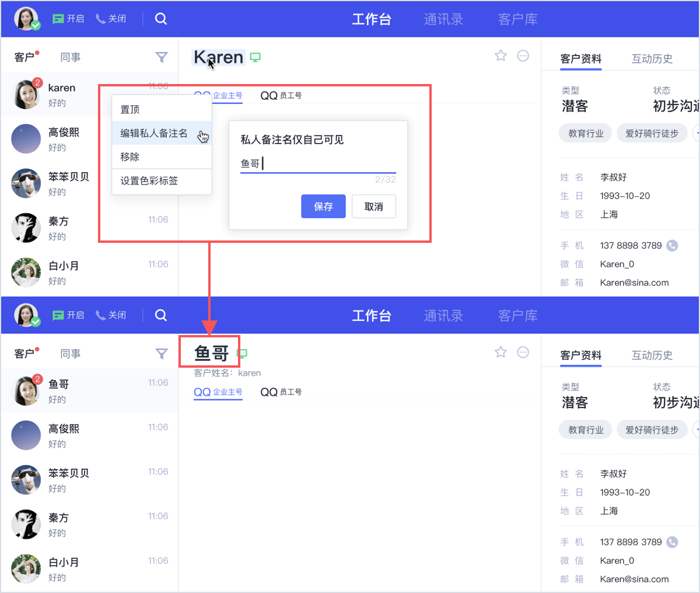Click the 鱼哥 name title
This screenshot has width=700, height=593.
click(211, 353)
